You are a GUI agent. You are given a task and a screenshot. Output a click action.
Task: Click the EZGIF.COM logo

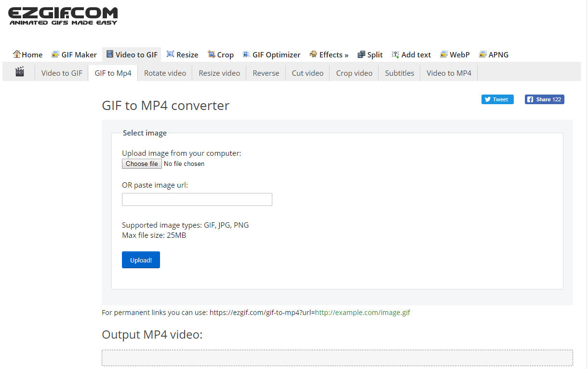tap(63, 16)
